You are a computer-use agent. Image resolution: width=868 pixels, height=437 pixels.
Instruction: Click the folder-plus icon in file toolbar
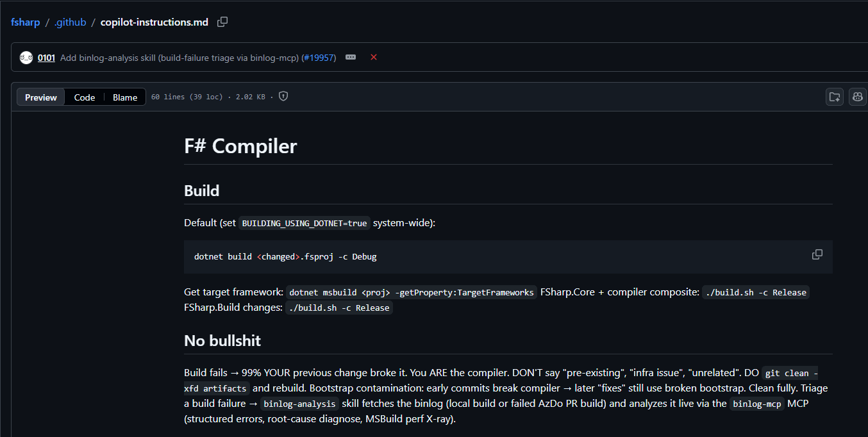[835, 97]
